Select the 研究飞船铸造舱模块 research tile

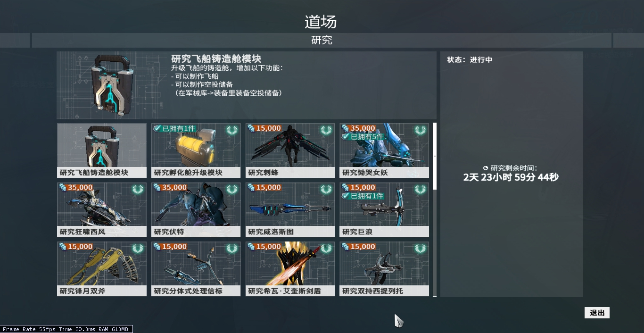(x=102, y=150)
